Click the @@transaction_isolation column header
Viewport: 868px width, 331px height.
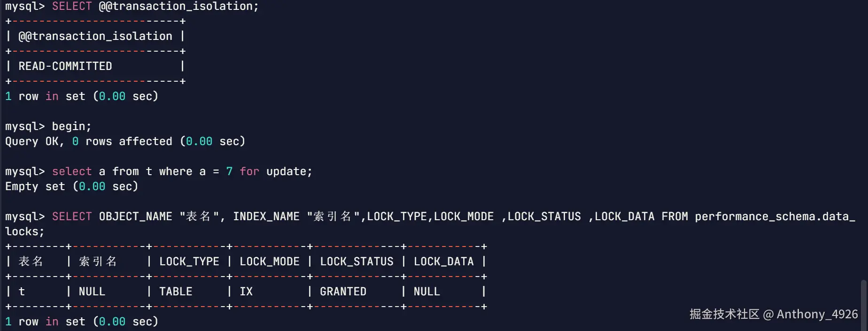point(95,36)
